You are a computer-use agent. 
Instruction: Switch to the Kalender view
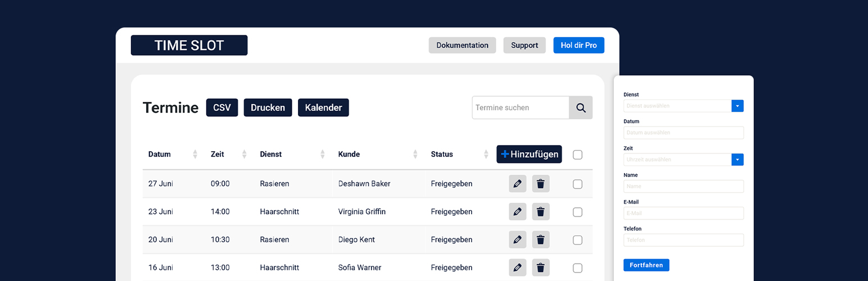tap(323, 107)
